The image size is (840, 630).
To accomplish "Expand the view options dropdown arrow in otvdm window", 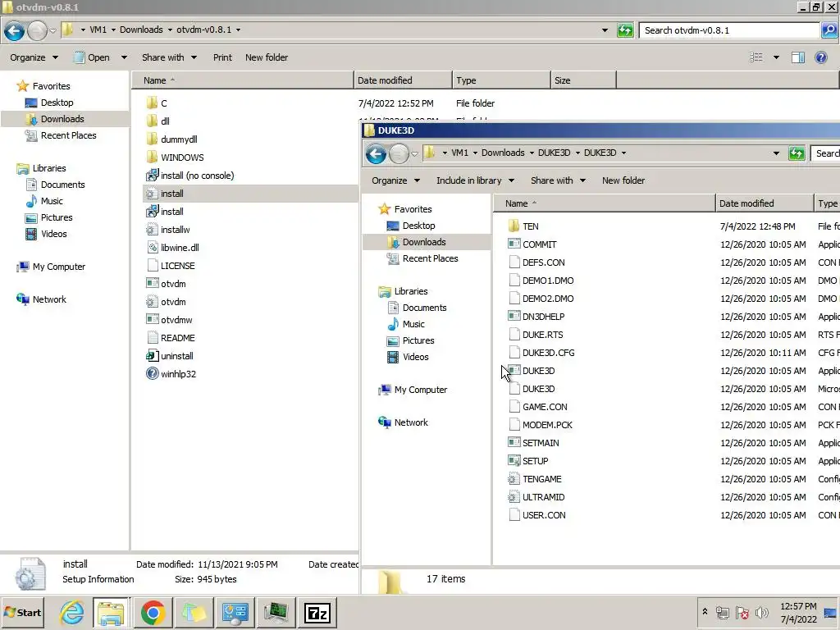I will coord(776,57).
